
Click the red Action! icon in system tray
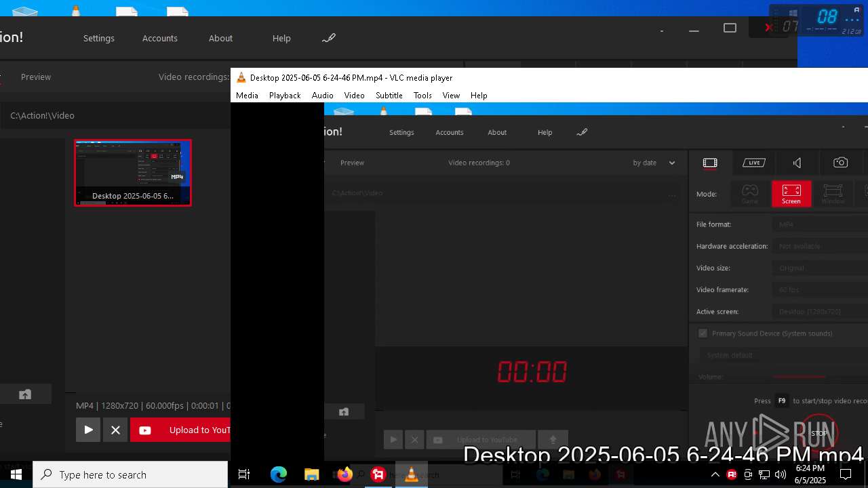(x=732, y=474)
